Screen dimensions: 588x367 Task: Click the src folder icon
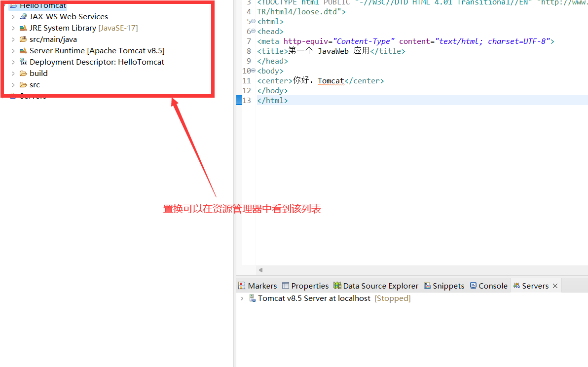(x=23, y=85)
